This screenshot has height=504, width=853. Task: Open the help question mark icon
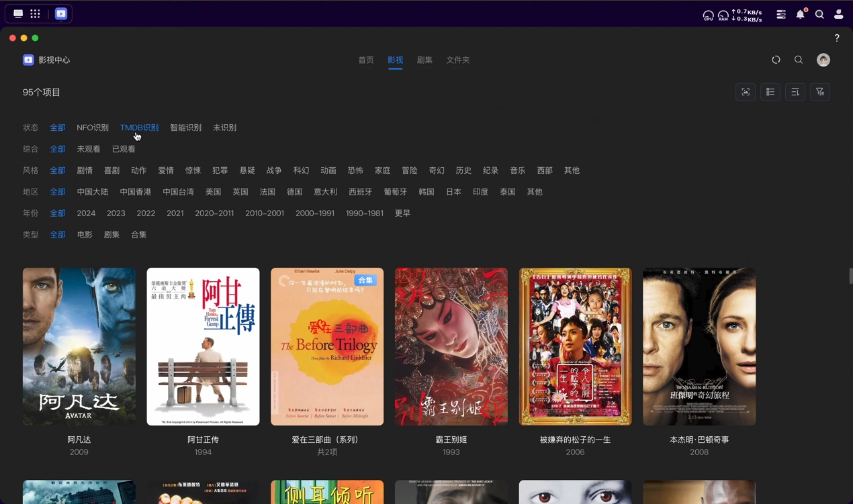(837, 38)
